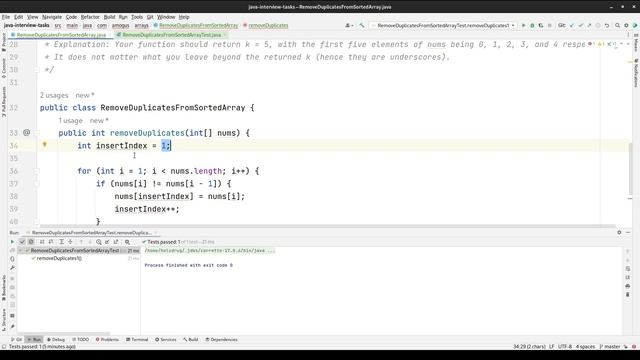
Task: Open the Refactor menu
Action: [90, 17]
